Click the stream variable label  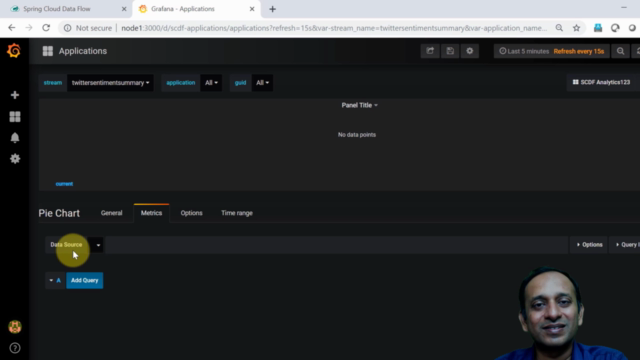[53, 82]
